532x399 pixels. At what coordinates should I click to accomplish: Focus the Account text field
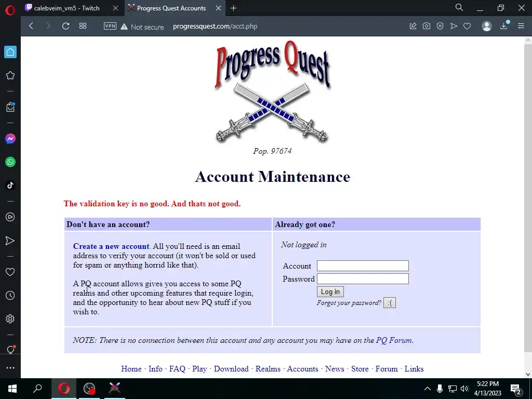point(363,265)
